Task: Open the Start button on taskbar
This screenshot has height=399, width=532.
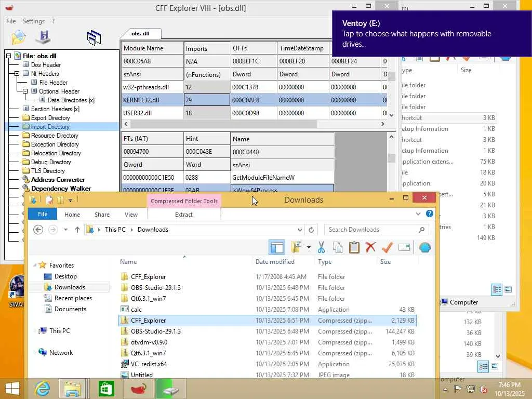Action: 12,389
